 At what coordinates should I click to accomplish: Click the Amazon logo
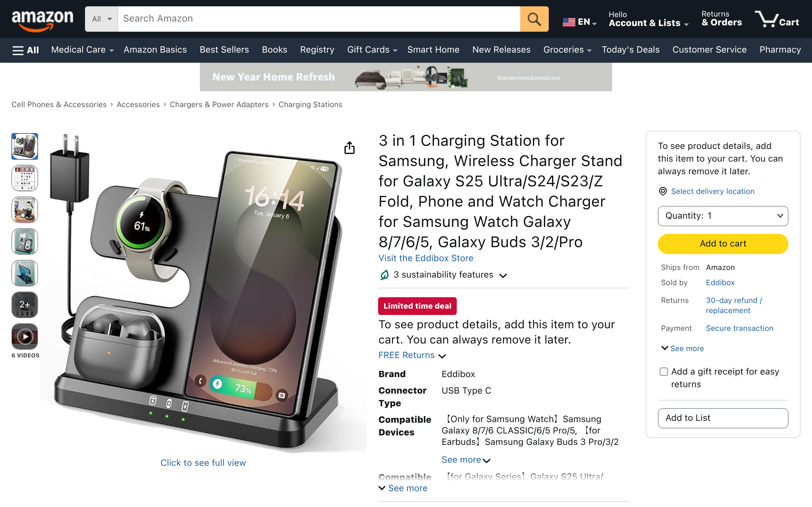[42, 19]
